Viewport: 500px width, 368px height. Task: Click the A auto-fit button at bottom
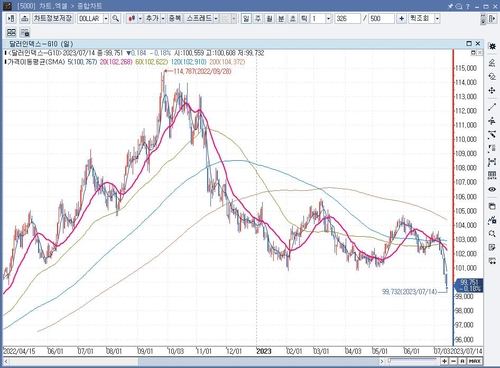click(462, 361)
